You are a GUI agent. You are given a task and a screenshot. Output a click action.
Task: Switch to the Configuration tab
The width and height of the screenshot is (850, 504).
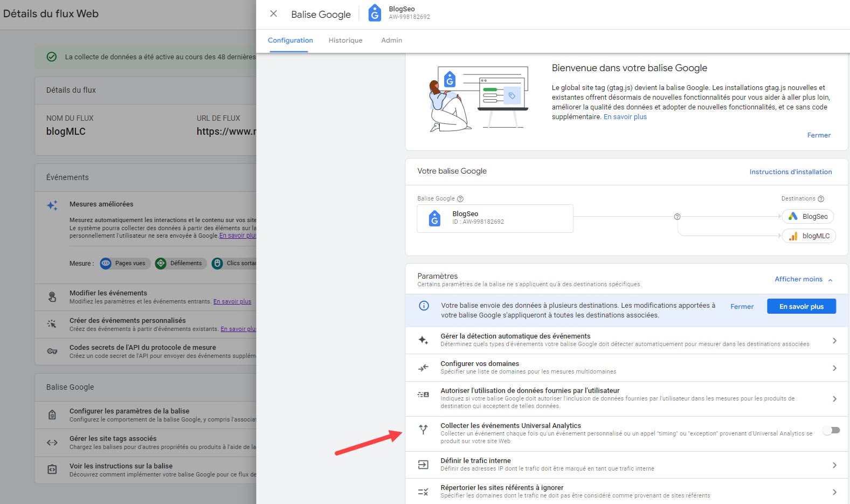pos(290,40)
